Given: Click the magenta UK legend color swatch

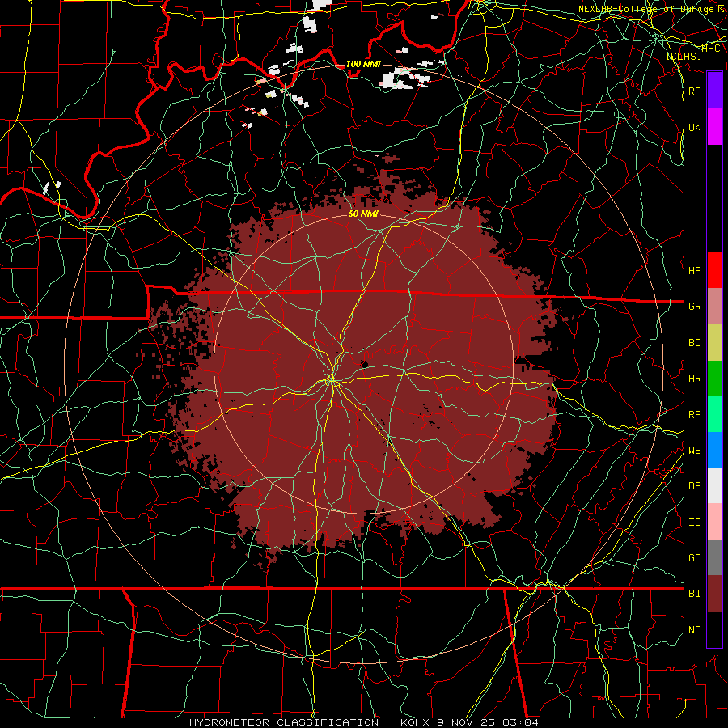Looking at the screenshot, I should coord(714,127).
